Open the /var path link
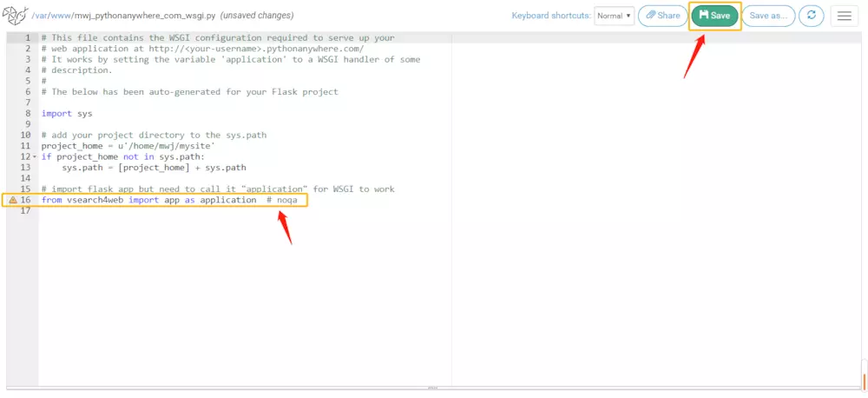868x398 pixels. click(x=41, y=16)
